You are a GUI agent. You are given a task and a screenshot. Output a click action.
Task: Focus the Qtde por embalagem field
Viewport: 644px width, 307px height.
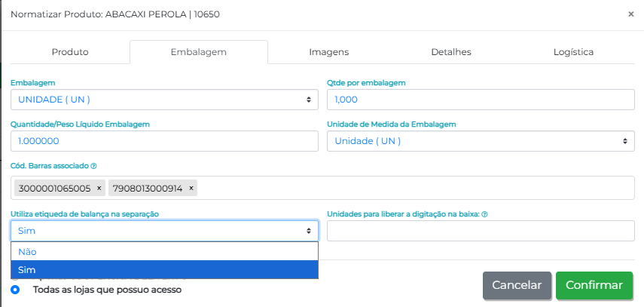pyautogui.click(x=481, y=100)
